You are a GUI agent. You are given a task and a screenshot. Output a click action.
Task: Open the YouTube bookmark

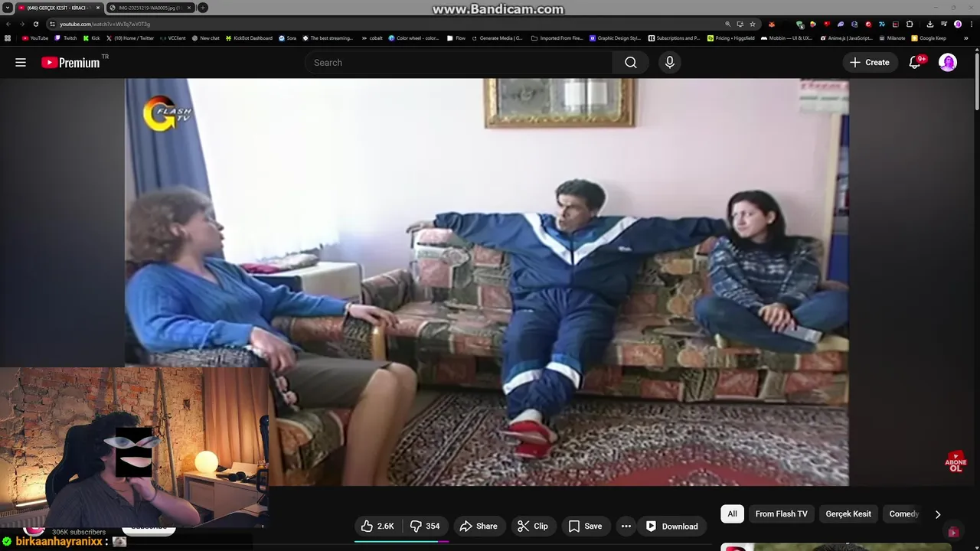[x=35, y=38]
